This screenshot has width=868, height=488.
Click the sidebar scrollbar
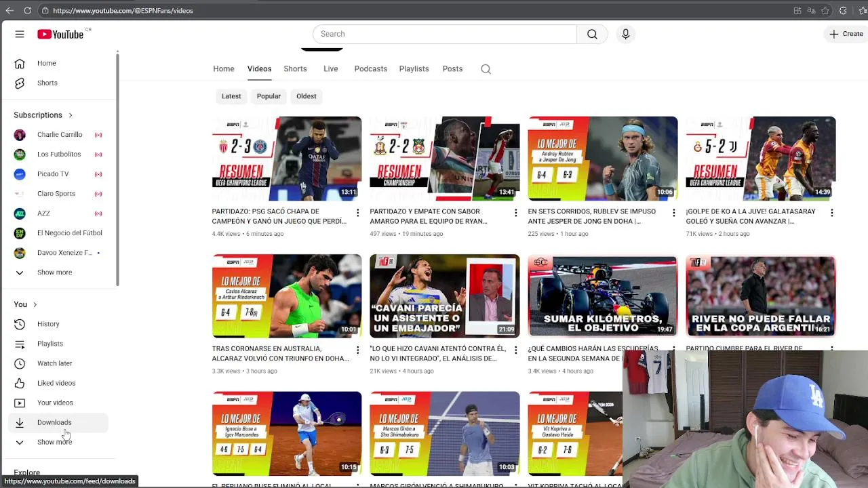click(x=117, y=168)
